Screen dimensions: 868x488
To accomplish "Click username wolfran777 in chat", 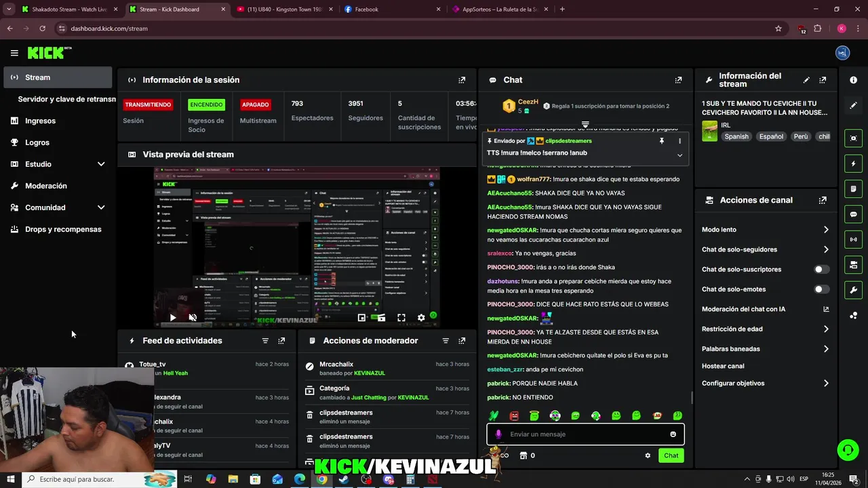I will coord(534,180).
